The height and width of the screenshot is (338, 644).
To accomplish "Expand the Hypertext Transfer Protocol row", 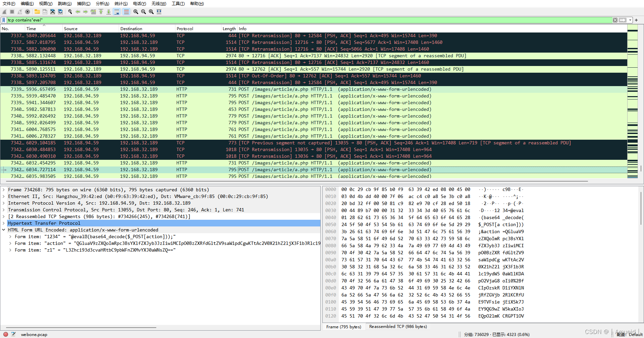I will coord(4,223).
